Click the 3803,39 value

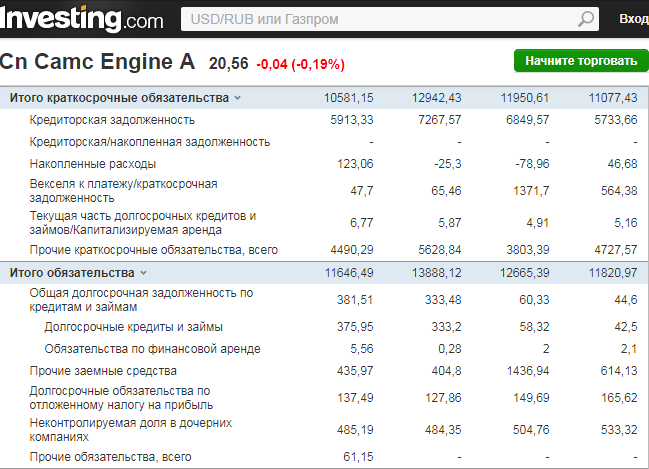pos(528,250)
